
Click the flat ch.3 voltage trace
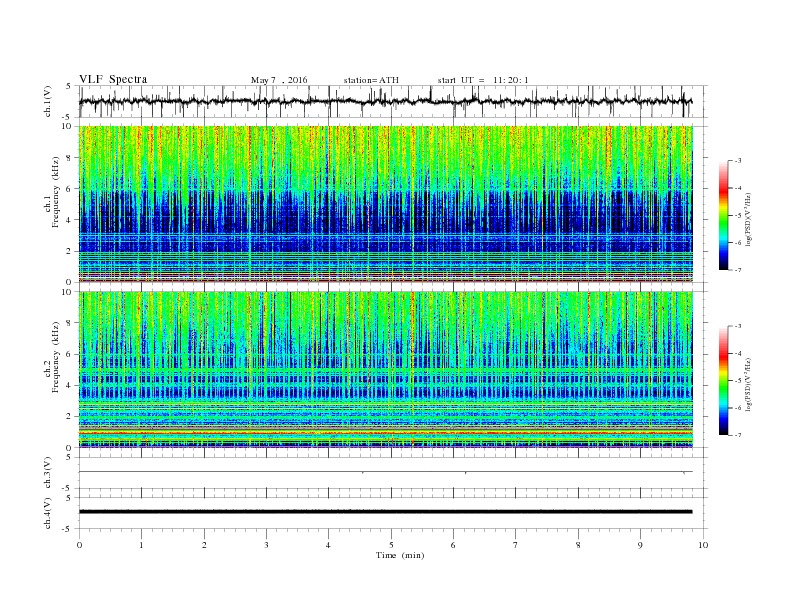pyautogui.click(x=385, y=472)
